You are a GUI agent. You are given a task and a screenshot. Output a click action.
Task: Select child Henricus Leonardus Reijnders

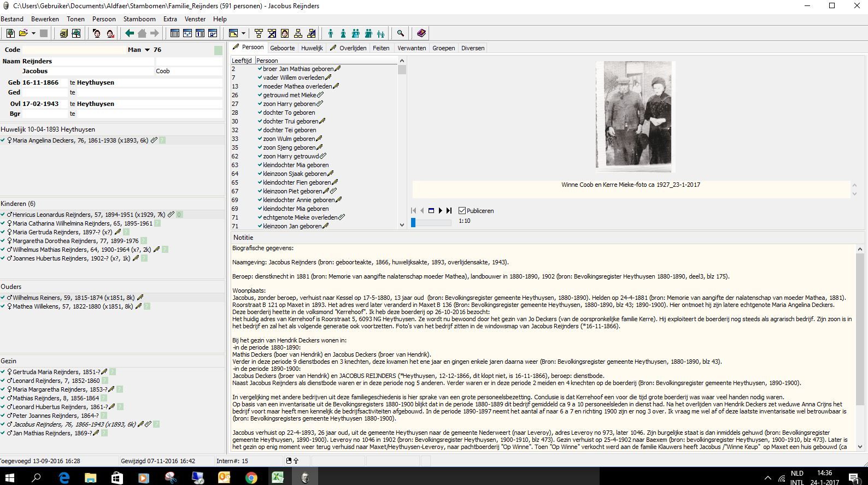[89, 215]
